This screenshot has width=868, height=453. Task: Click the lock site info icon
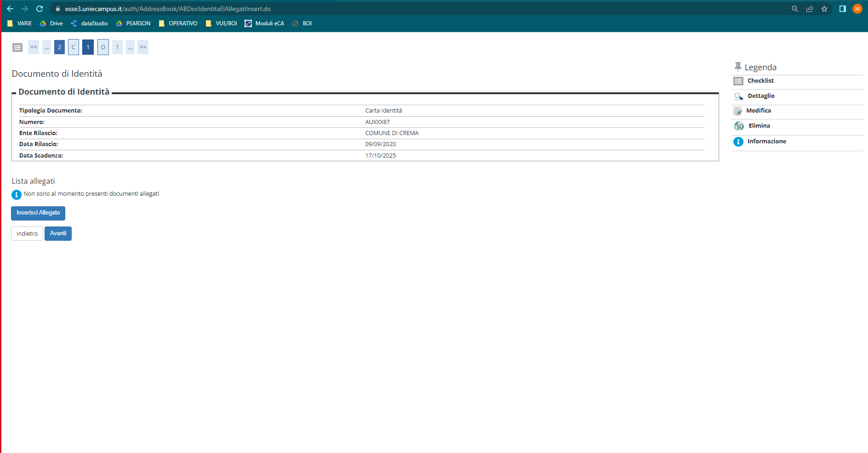[x=58, y=9]
